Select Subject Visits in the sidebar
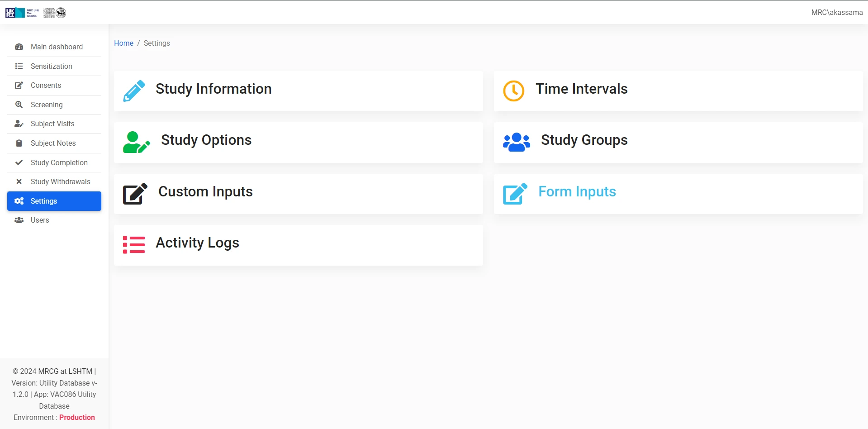The width and height of the screenshot is (868, 429). pos(52,124)
